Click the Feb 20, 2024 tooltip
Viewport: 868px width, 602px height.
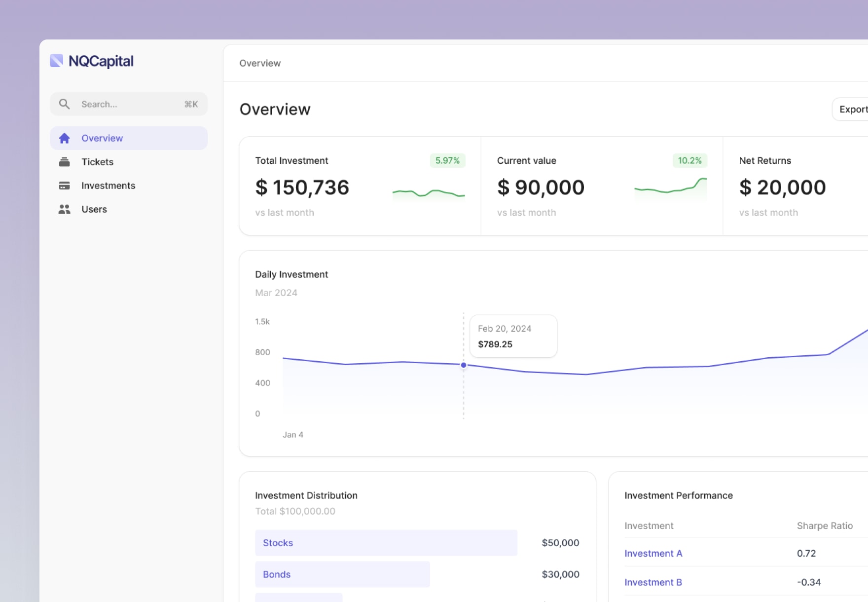pos(513,336)
